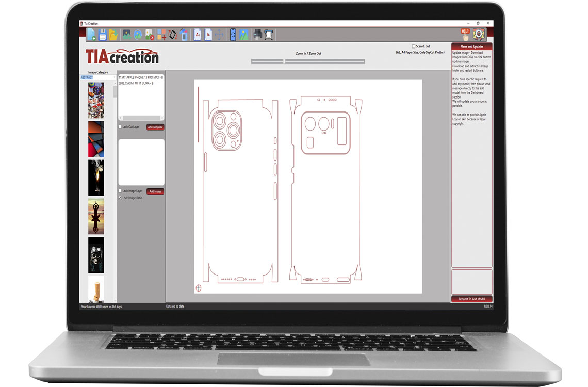Open a file with the folder icon
Screen dimensions: 588x387
click(112, 34)
